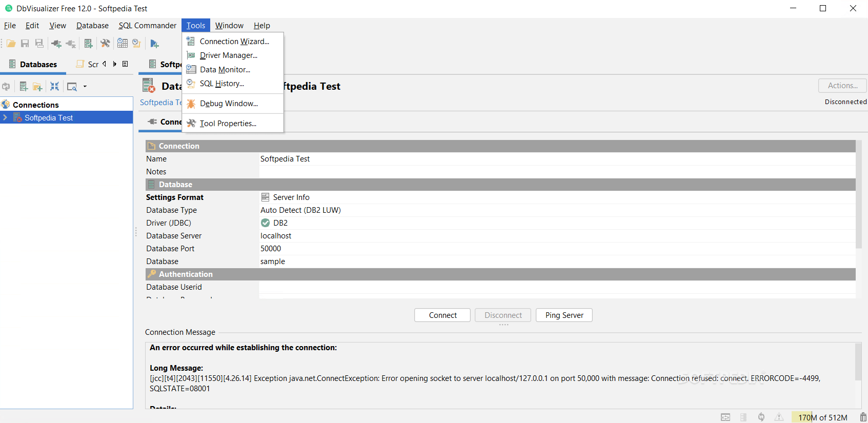
Task: Expand the Softpedia Test tree node
Action: [x=5, y=117]
